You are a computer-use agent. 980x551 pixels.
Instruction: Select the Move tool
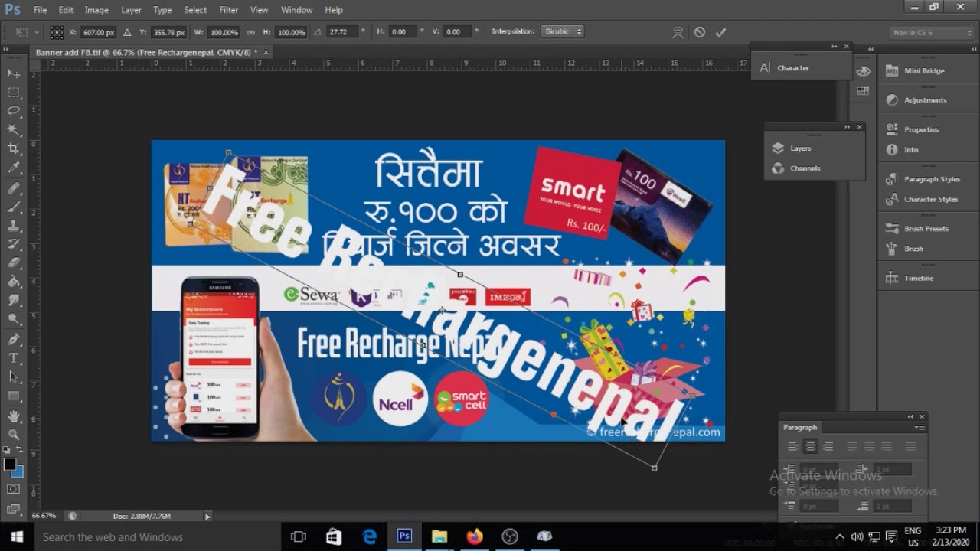click(x=14, y=73)
